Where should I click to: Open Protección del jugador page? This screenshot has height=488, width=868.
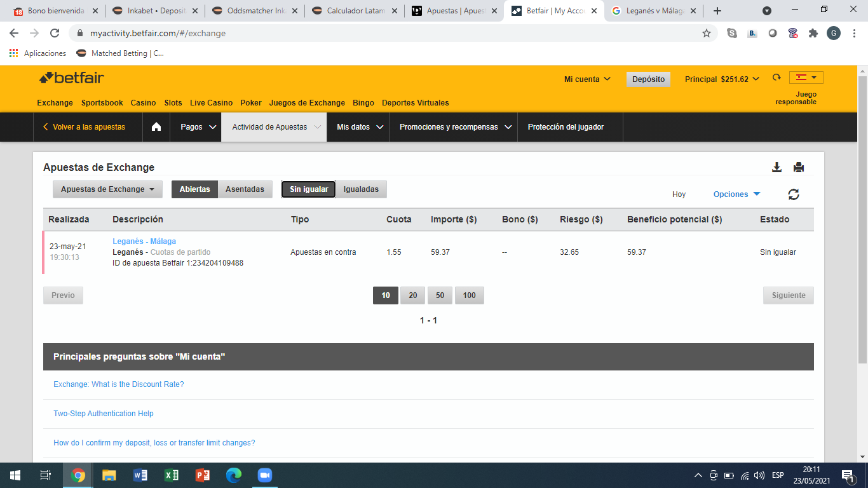(566, 127)
